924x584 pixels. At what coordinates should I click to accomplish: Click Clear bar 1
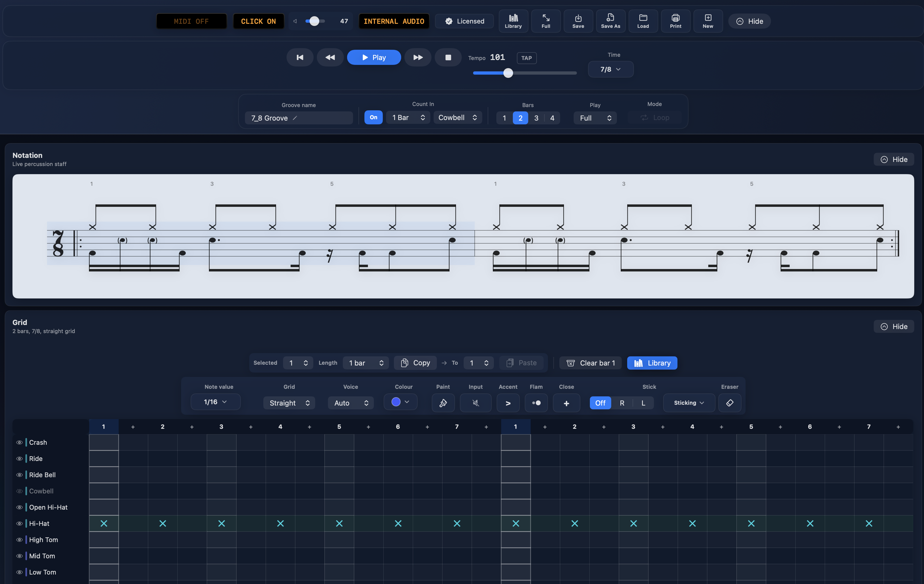591,363
